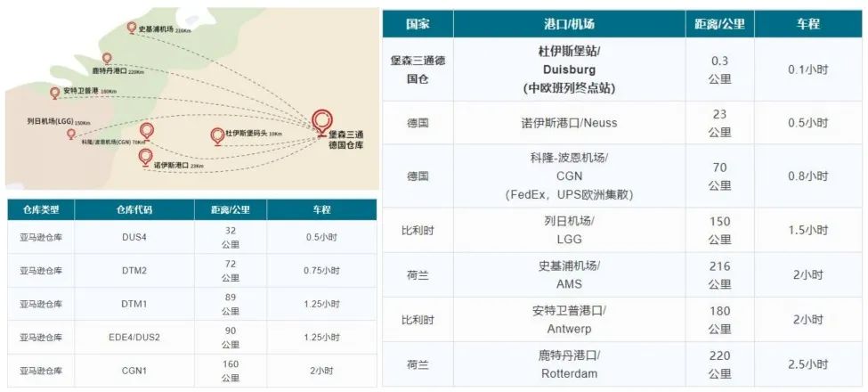Click the 仓库类型 column header
The image size is (868, 392).
(x=40, y=210)
